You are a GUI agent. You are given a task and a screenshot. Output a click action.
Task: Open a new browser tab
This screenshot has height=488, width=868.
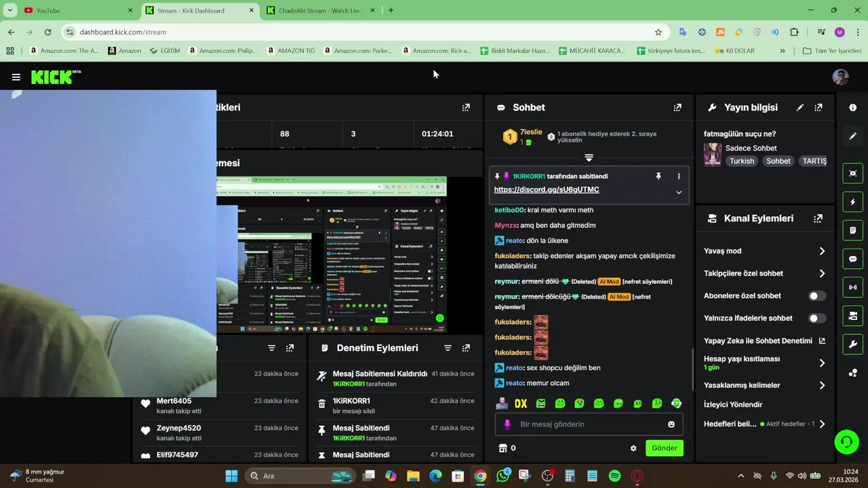391,10
